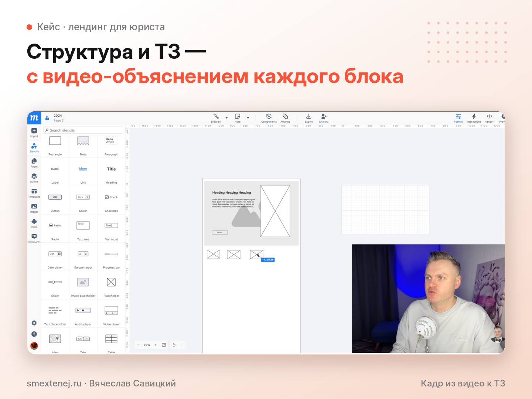
Task: Select the Paragraph stencil
Action: click(x=111, y=146)
